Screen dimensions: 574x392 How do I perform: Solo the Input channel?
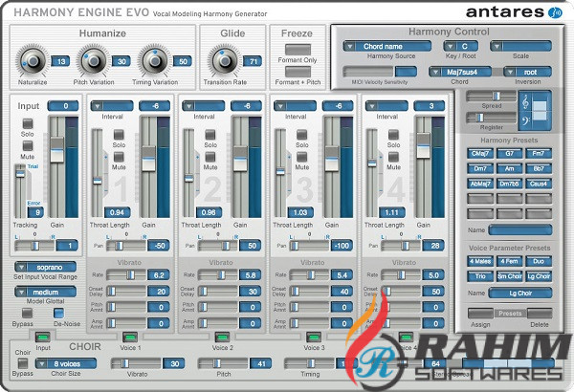pyautogui.click(x=28, y=123)
